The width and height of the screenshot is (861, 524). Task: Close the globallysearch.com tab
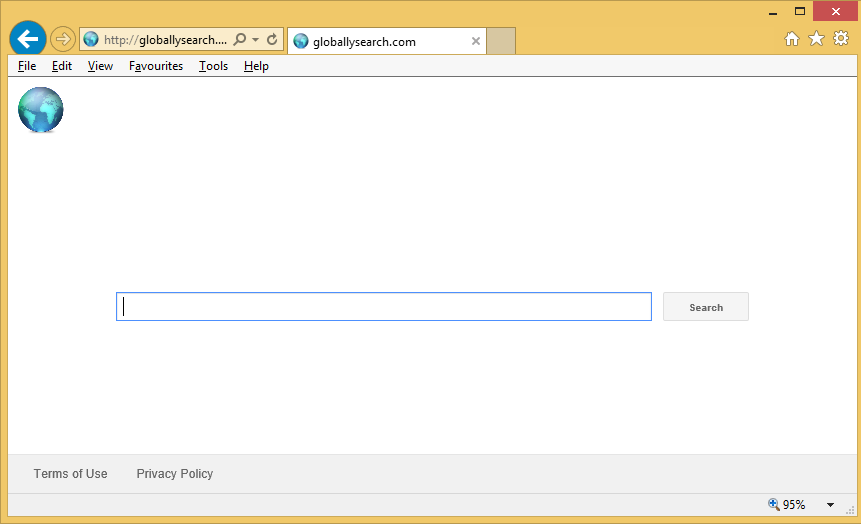click(476, 42)
